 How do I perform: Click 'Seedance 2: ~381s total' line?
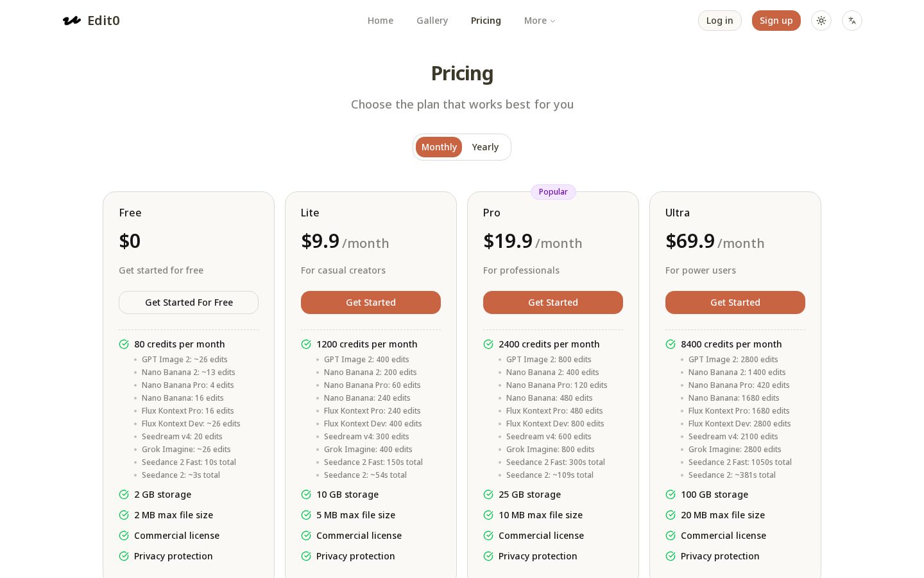732,475
